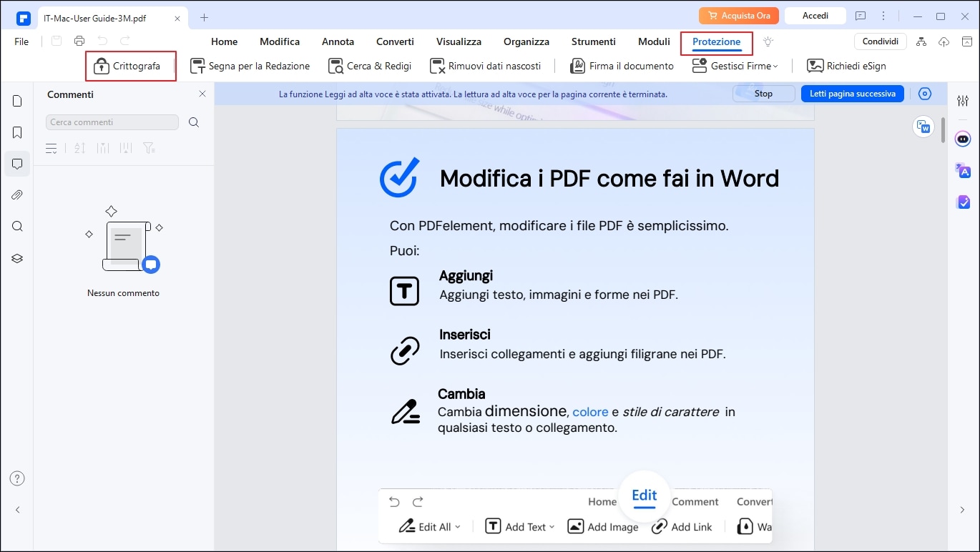Open a new tab with plus button
Screen dimensions: 980x552
(204, 17)
